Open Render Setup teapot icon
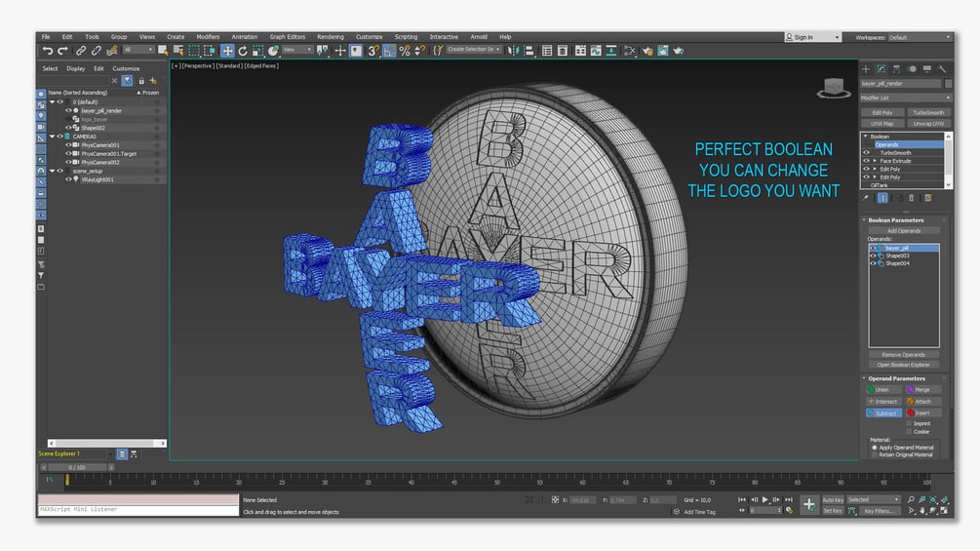980x551 pixels. (647, 51)
